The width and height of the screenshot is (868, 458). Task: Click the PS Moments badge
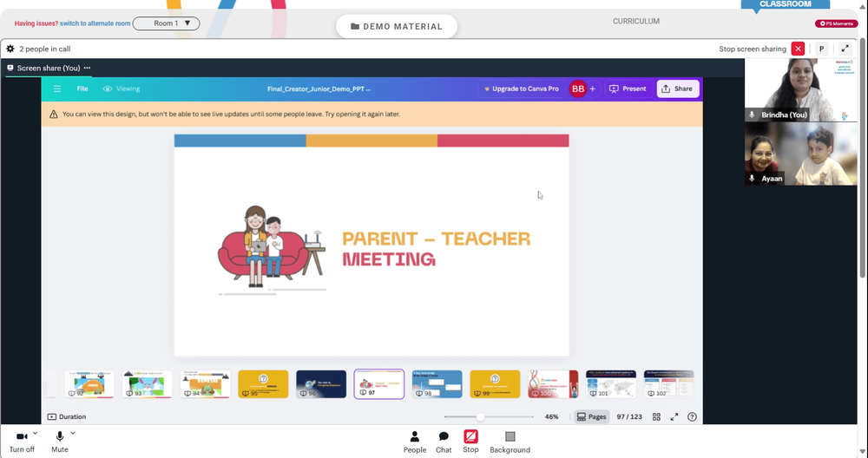pos(836,23)
